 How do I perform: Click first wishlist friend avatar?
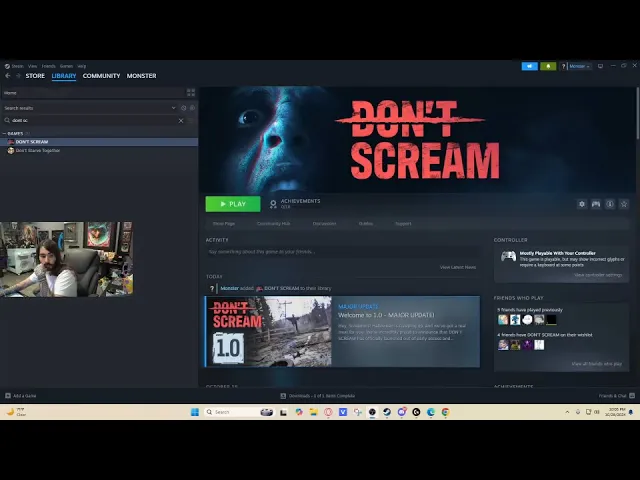click(503, 345)
